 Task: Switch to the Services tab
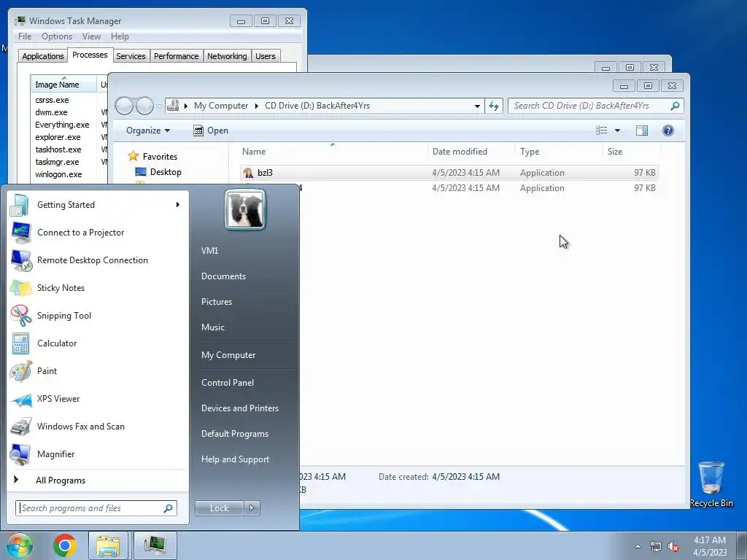point(131,56)
